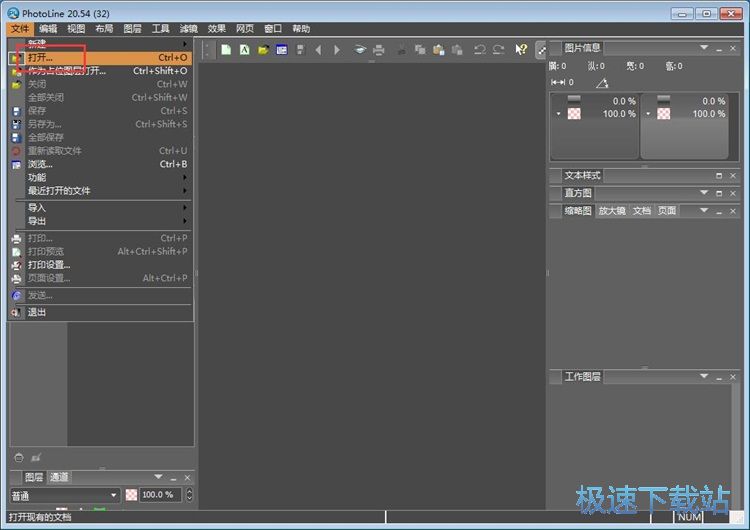Switch to the 放大镜 tab

611,211
